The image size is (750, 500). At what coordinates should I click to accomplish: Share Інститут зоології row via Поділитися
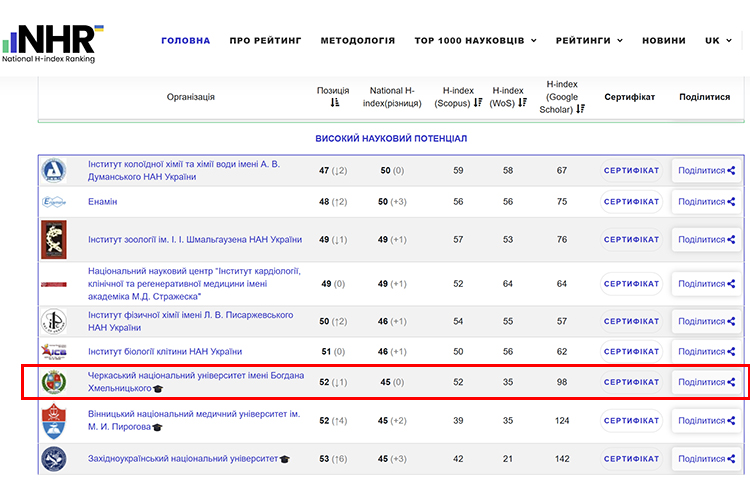[x=706, y=240]
